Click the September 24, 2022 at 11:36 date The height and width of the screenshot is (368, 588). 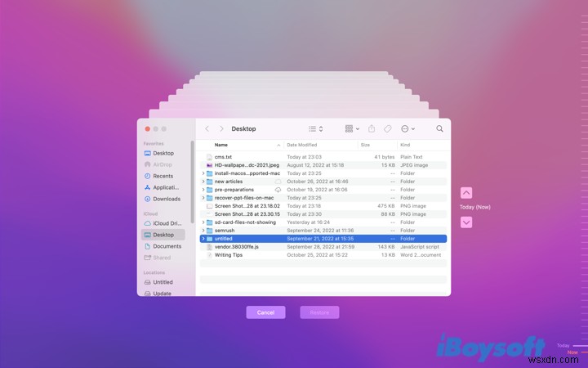coord(320,231)
